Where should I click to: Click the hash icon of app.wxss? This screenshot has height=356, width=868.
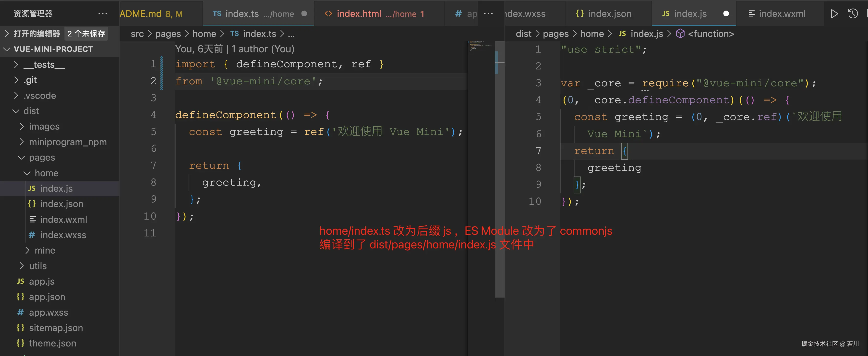coord(21,312)
